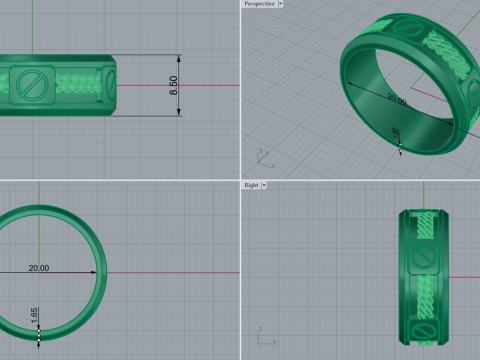Select the 1.65 thickness dimension in the circular ring view
The image size is (480, 360).
tap(34, 316)
